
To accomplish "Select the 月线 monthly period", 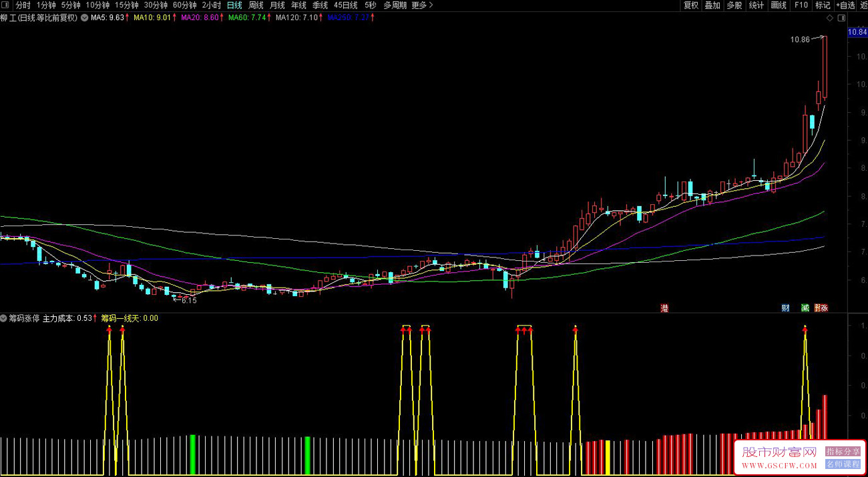I will 277,5.
